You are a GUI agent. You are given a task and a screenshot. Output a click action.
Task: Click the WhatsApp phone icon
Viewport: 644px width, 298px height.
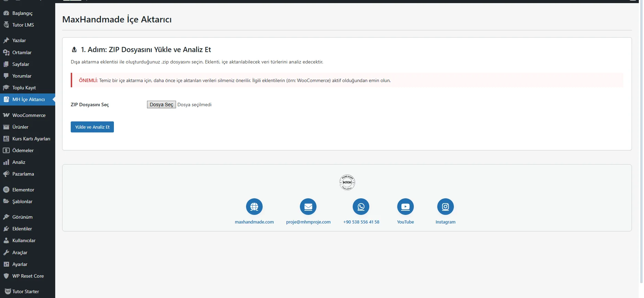point(361,207)
